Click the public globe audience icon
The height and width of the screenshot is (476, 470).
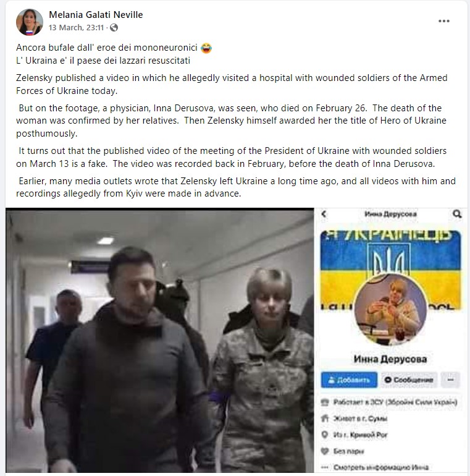pyautogui.click(x=114, y=28)
